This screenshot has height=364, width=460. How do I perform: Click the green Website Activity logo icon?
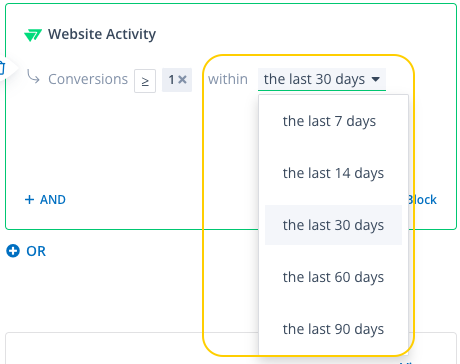33,35
